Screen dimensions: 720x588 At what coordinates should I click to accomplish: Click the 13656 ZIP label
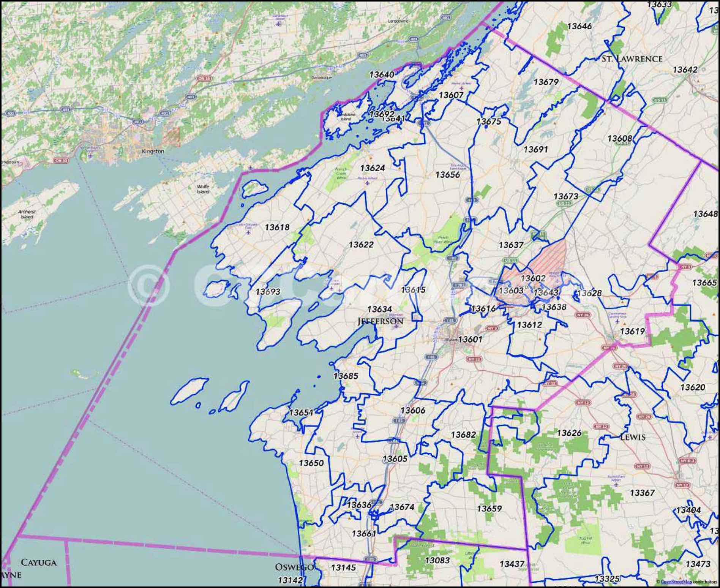click(447, 175)
